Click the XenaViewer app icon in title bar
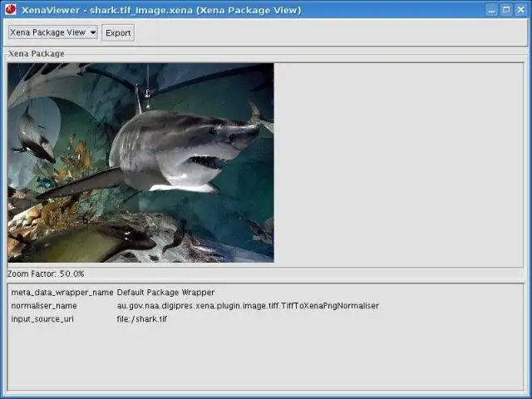This screenshot has height=399, width=532. tap(11, 9)
